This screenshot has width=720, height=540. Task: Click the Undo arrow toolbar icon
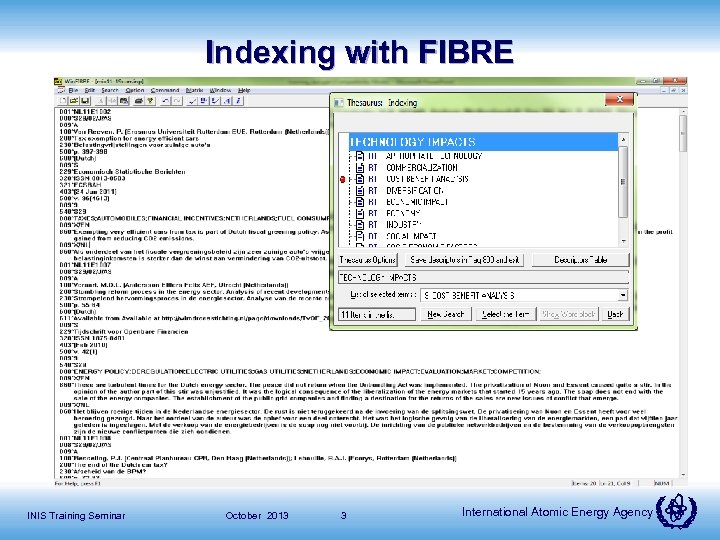pos(166,101)
